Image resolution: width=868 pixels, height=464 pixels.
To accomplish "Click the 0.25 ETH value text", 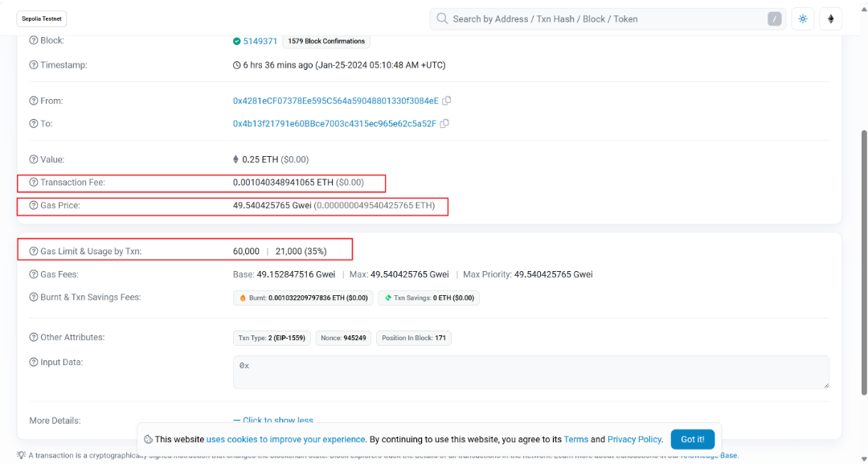I will (x=260, y=159).
